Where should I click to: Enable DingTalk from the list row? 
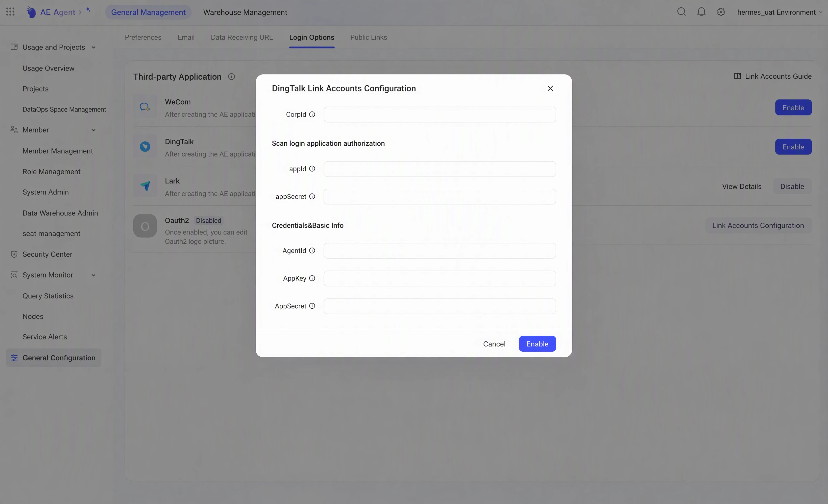pos(793,147)
